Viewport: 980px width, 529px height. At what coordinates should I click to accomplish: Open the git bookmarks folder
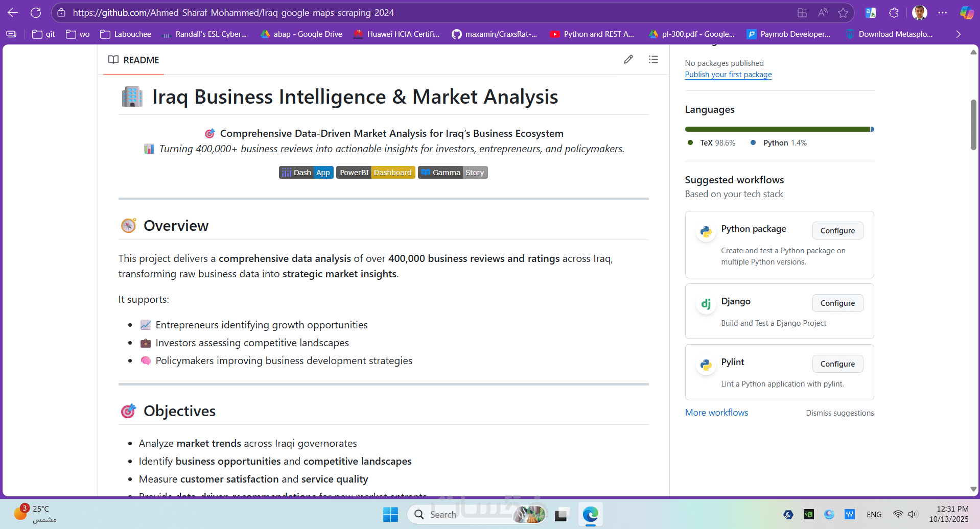click(x=44, y=34)
